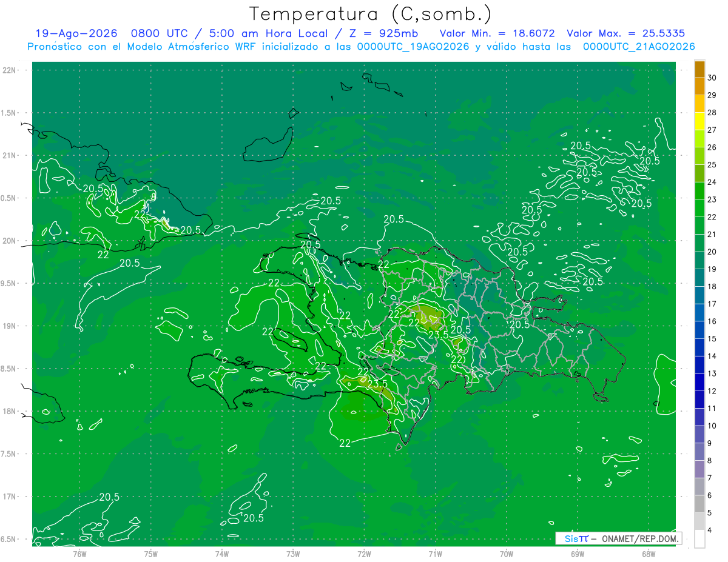The image size is (728, 562).
Task: Click the legend value "6"
Action: [x=710, y=495]
